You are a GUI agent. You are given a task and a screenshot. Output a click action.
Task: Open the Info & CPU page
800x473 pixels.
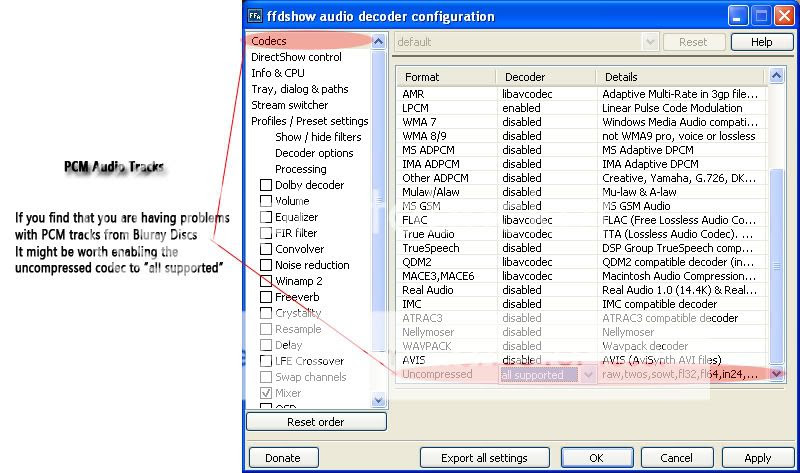tap(278, 73)
